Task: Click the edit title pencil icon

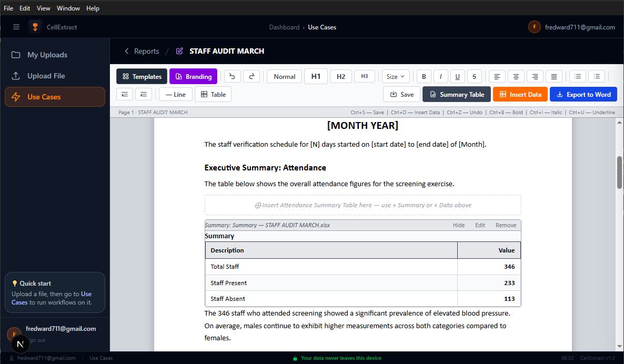Action: pyautogui.click(x=179, y=51)
